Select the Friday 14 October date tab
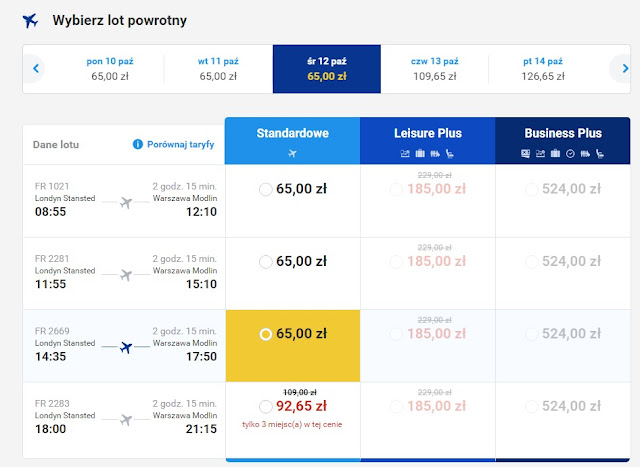 (x=543, y=69)
